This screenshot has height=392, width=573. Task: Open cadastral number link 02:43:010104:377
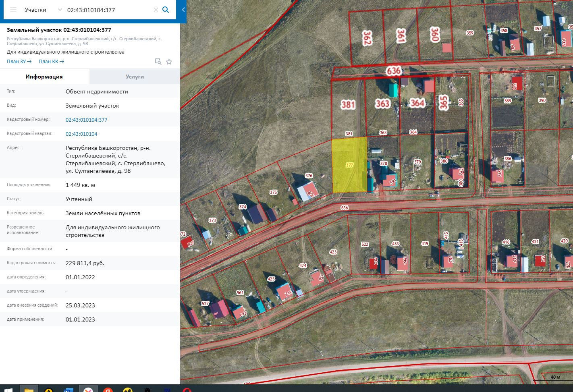87,120
